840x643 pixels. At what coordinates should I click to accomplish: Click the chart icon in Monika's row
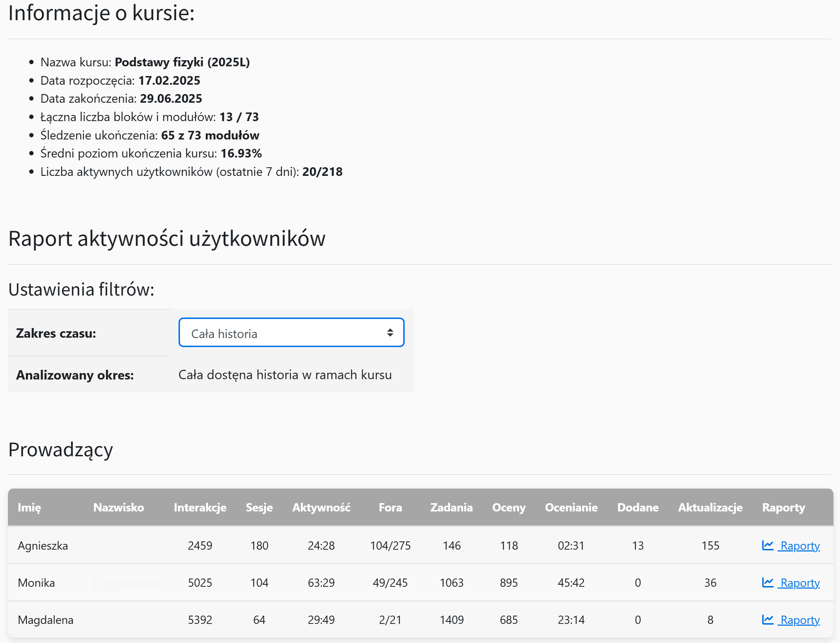point(768,582)
